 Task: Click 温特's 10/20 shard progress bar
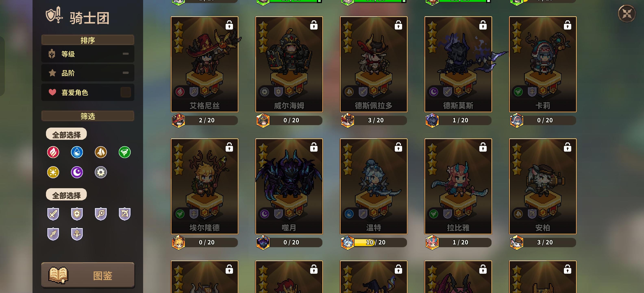[380, 242]
